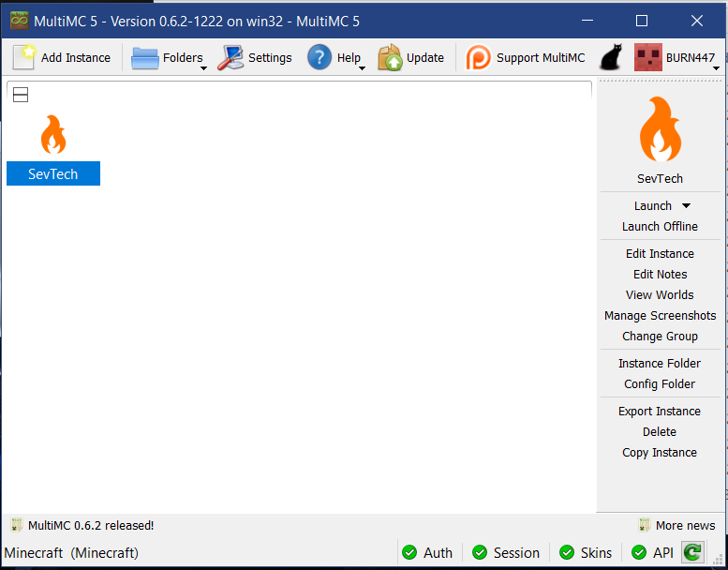Image resolution: width=728 pixels, height=570 pixels.
Task: Click the BURN447 account avatar
Action: [x=648, y=57]
